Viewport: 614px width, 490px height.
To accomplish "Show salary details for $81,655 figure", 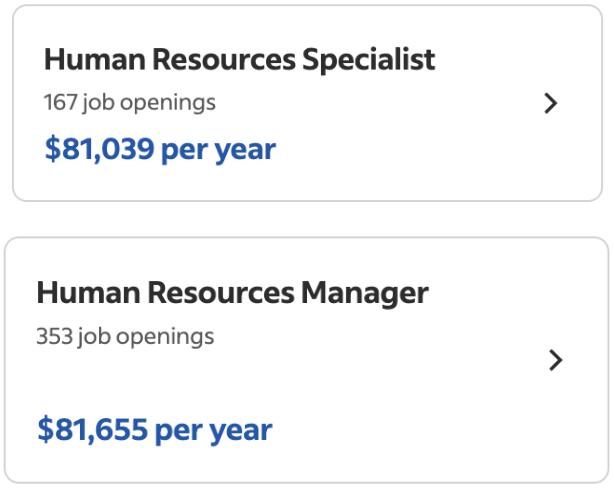I will pyautogui.click(x=154, y=430).
